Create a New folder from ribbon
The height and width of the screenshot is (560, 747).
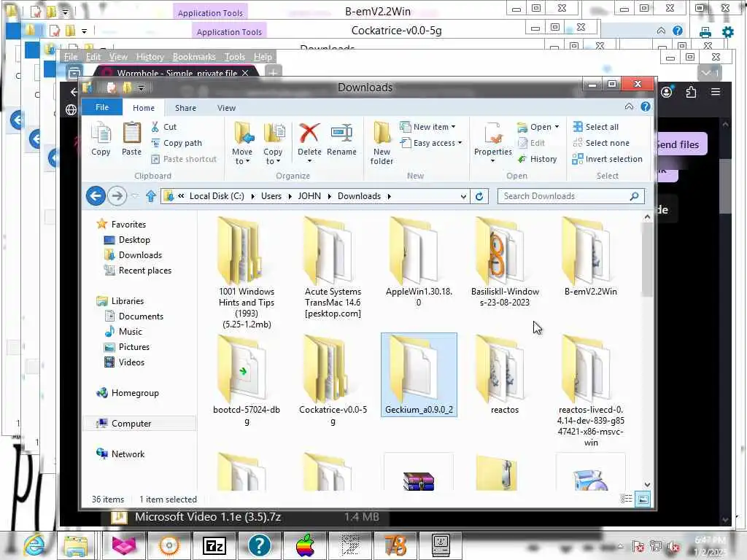pyautogui.click(x=382, y=143)
